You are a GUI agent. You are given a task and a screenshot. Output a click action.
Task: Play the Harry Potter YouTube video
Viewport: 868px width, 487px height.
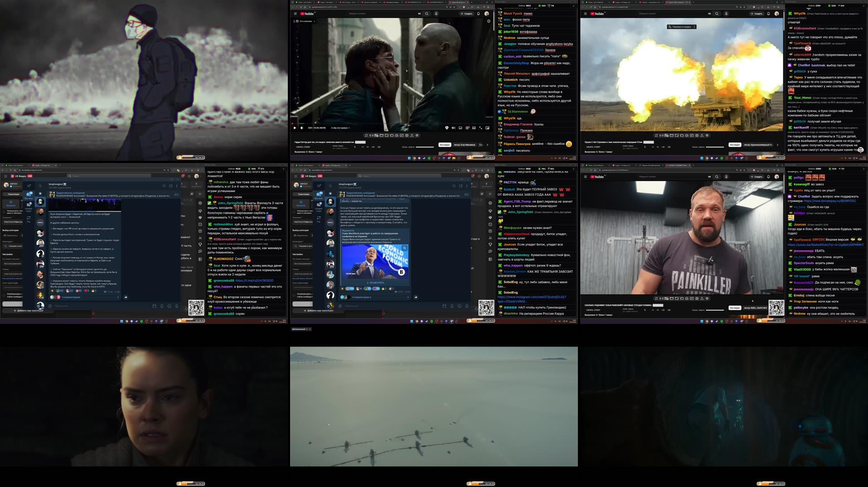pos(295,128)
